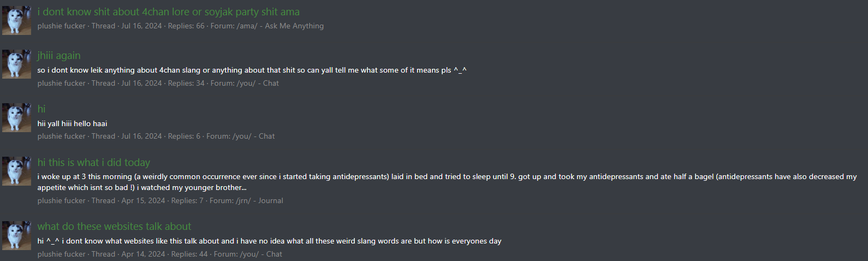Open the thread titled 'jhiii again'
The image size is (868, 261).
[x=59, y=56]
